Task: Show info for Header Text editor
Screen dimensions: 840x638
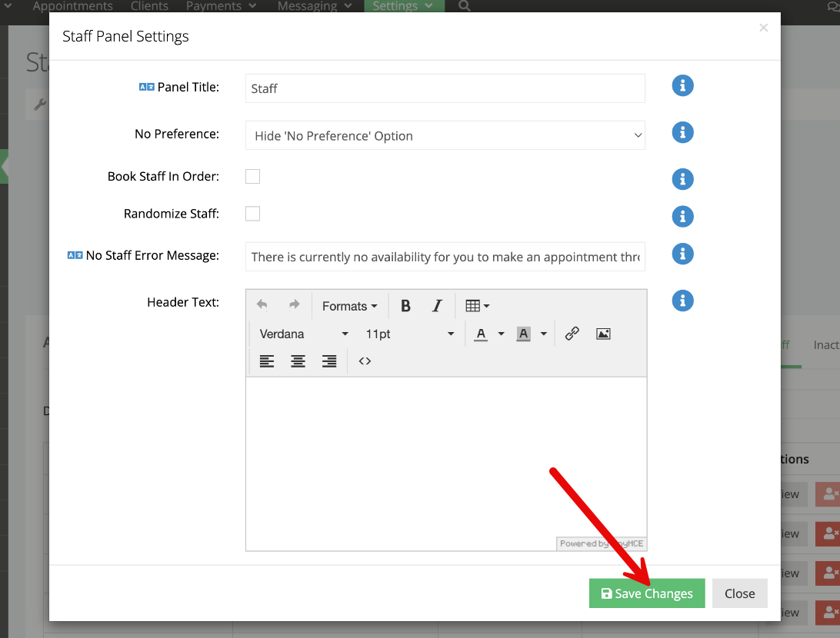Action: pos(682,301)
